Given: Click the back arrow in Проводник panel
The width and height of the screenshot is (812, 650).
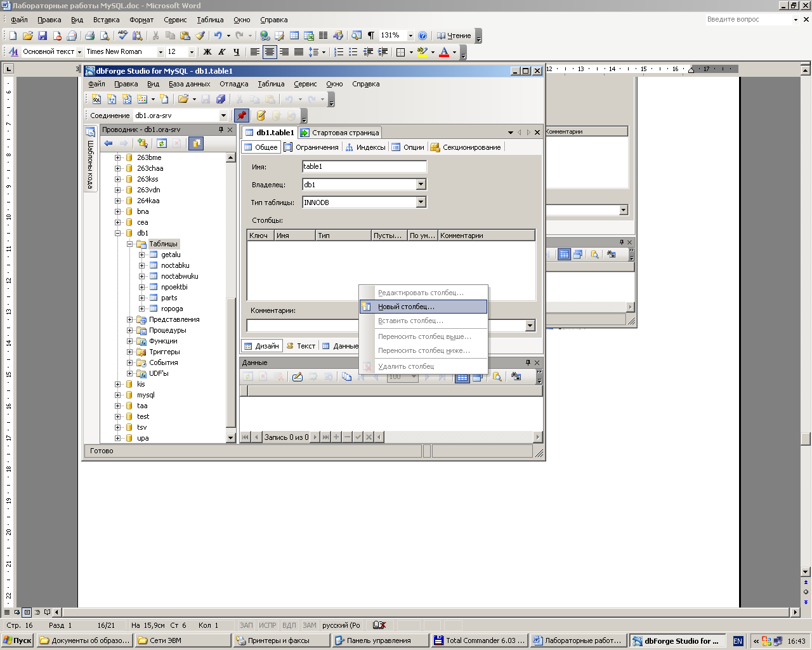Looking at the screenshot, I should [108, 143].
